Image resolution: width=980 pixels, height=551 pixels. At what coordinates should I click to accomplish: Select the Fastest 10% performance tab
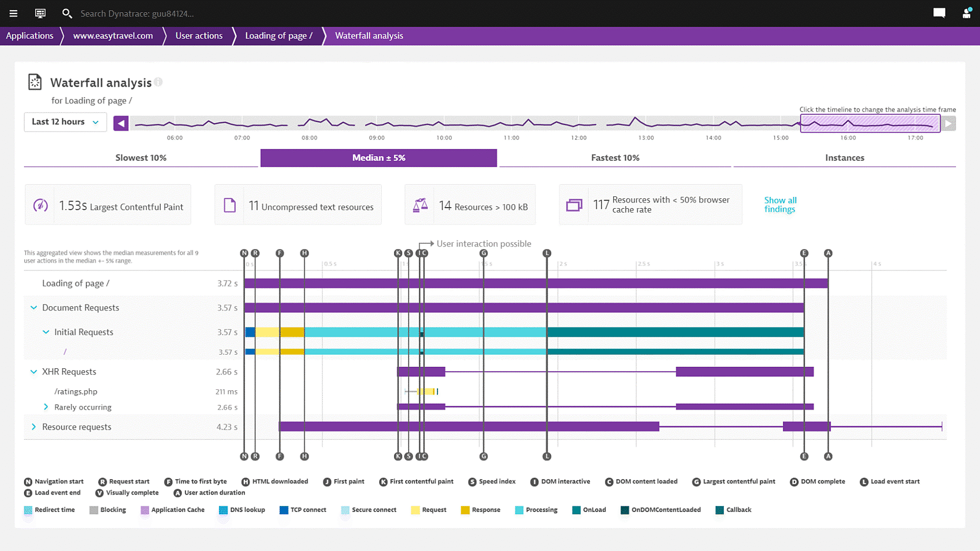tap(615, 158)
